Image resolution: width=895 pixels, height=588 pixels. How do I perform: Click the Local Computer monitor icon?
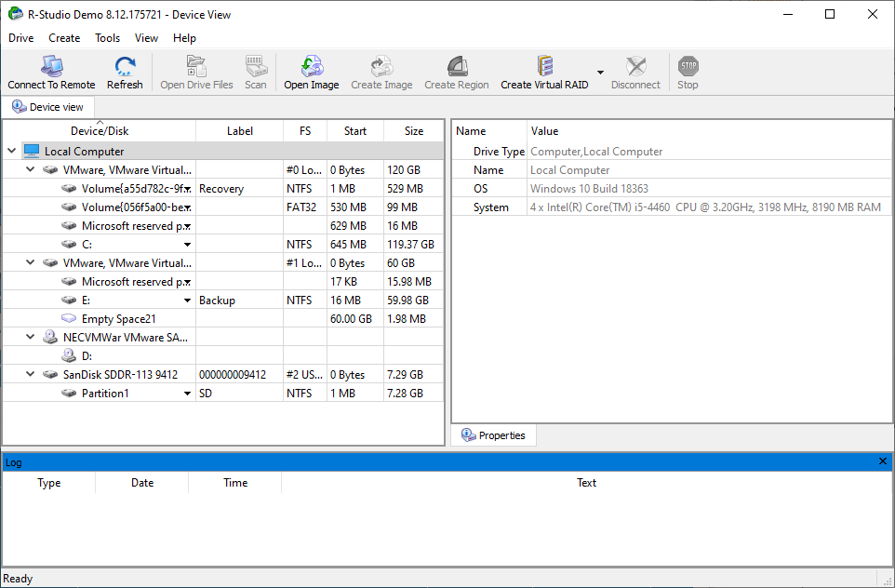click(x=32, y=152)
